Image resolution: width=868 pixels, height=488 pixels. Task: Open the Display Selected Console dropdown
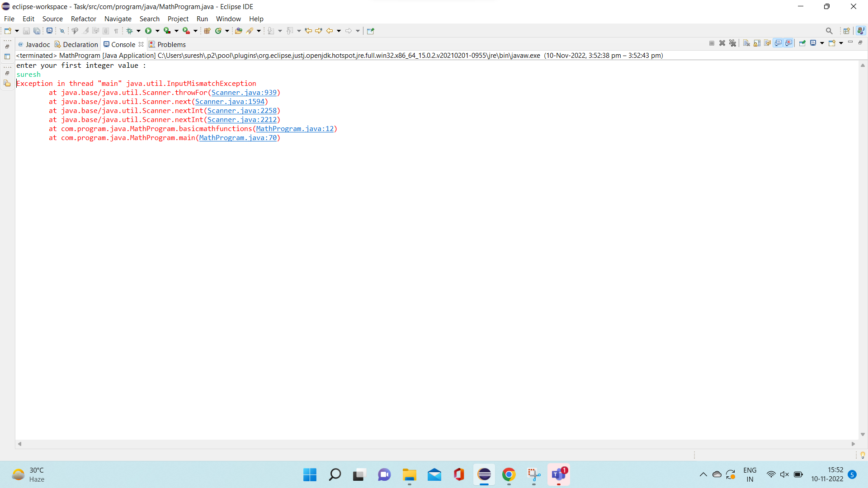coord(822,43)
